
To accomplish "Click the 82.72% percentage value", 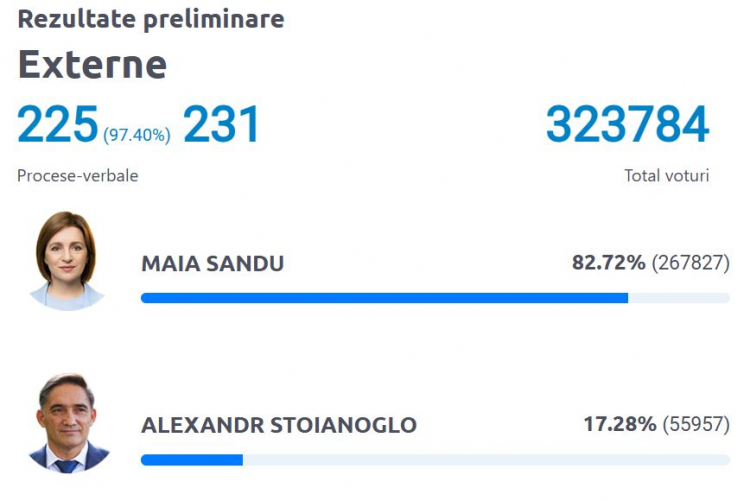I will (x=608, y=263).
